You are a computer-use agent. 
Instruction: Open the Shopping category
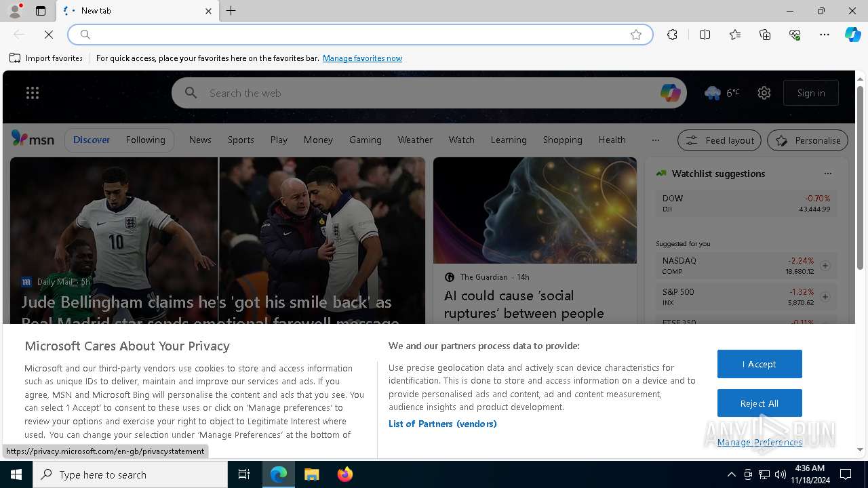coord(563,140)
